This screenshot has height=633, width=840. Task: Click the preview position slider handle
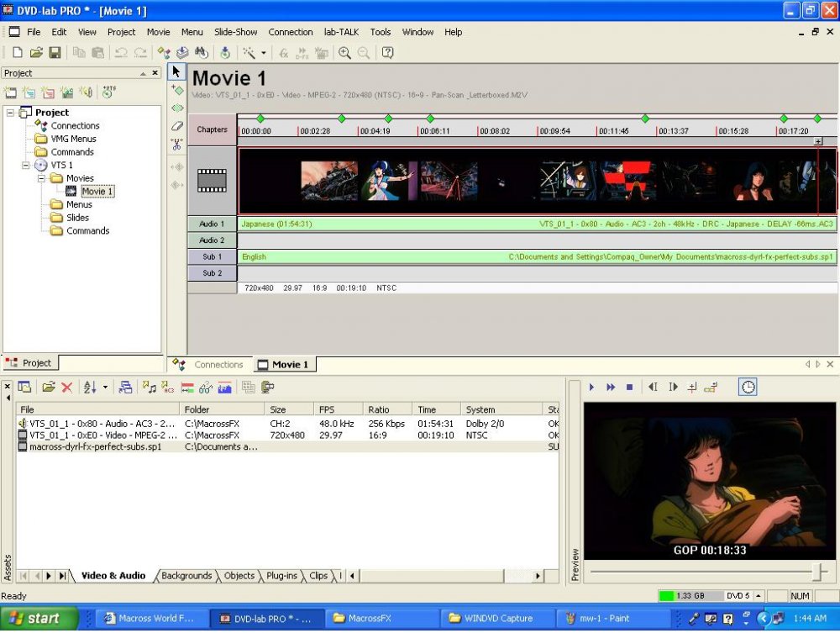pos(819,572)
